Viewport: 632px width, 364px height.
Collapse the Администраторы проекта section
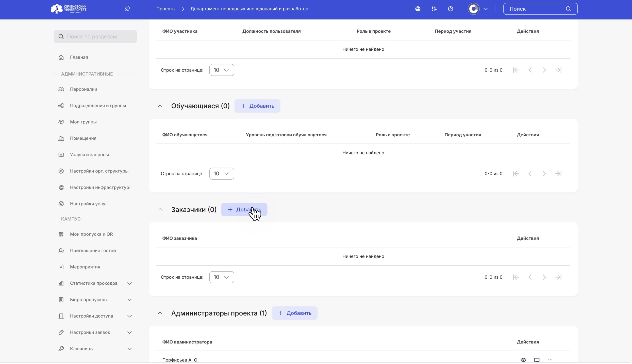tap(160, 313)
